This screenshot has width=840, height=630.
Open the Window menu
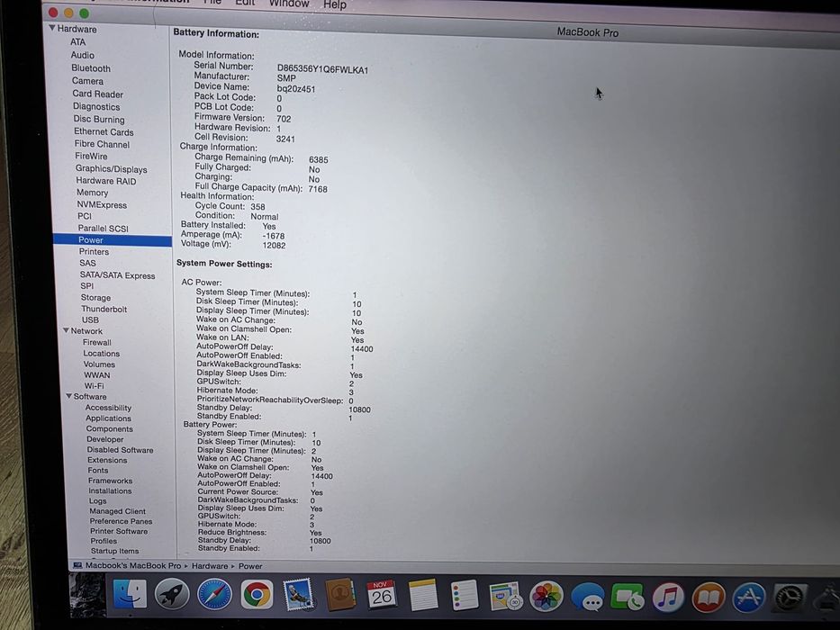tap(289, 4)
